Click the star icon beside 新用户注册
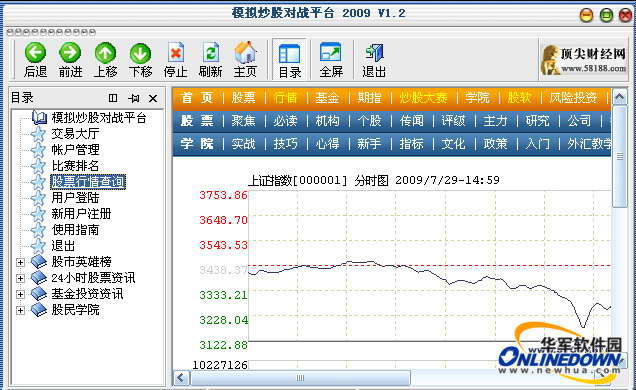This screenshot has width=636, height=390. (x=38, y=214)
